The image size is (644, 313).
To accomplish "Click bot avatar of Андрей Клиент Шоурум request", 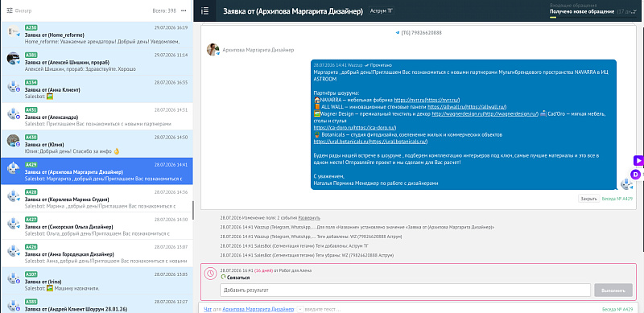I will point(14,306).
